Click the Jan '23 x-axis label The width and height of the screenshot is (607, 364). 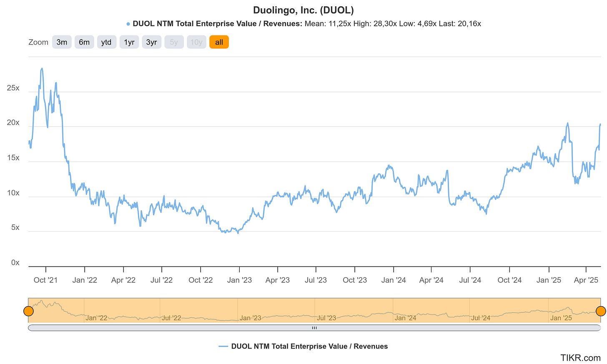click(x=239, y=280)
